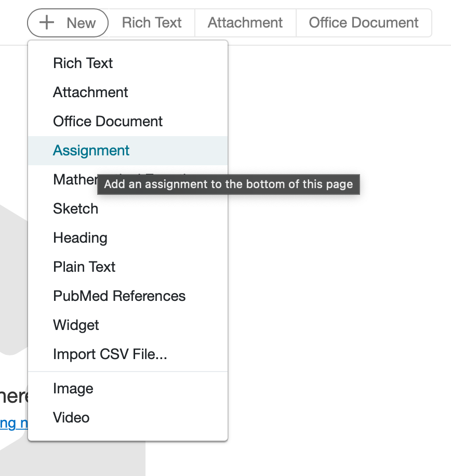This screenshot has height=476, width=451.
Task: Click the Office Document toolbar button
Action: [363, 22]
